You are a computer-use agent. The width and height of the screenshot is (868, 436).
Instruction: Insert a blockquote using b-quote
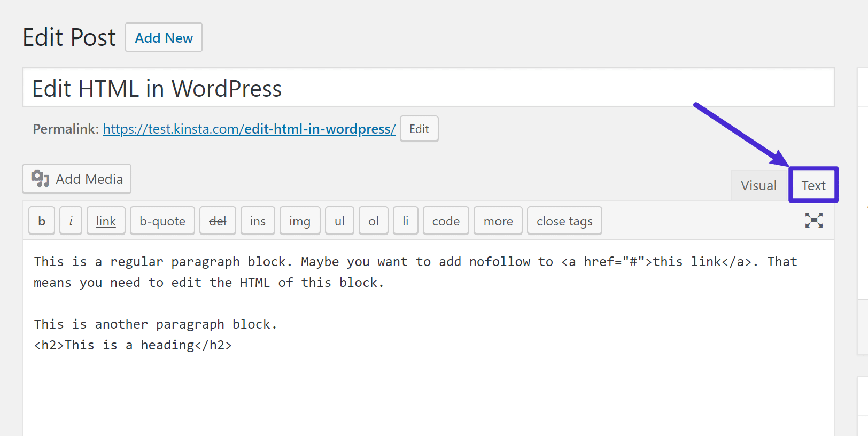pos(162,220)
